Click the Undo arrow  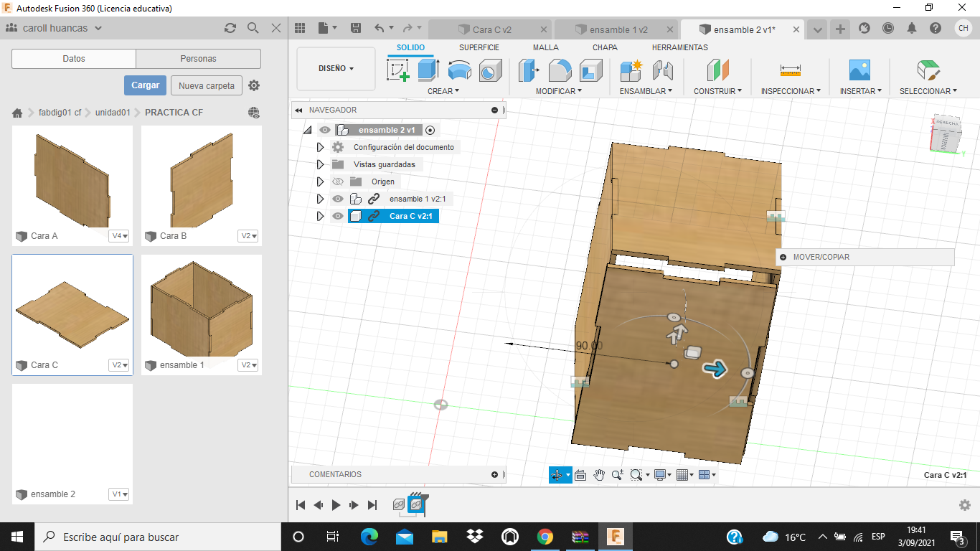pos(380,28)
